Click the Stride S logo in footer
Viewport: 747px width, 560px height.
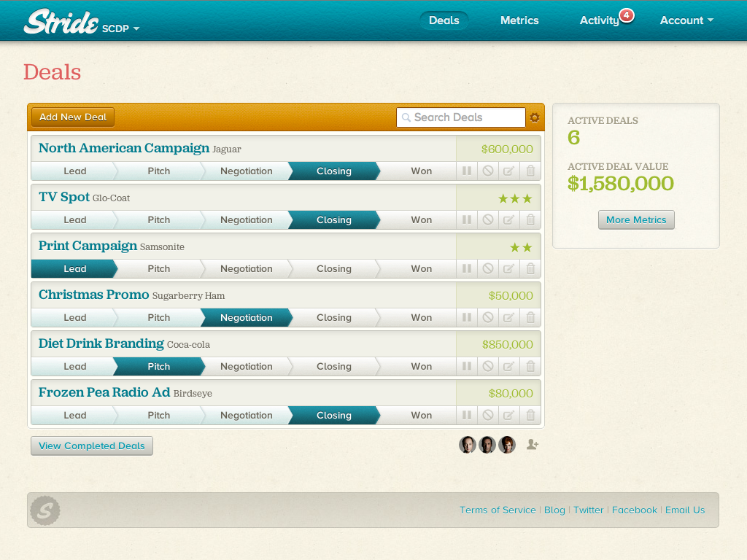click(45, 510)
